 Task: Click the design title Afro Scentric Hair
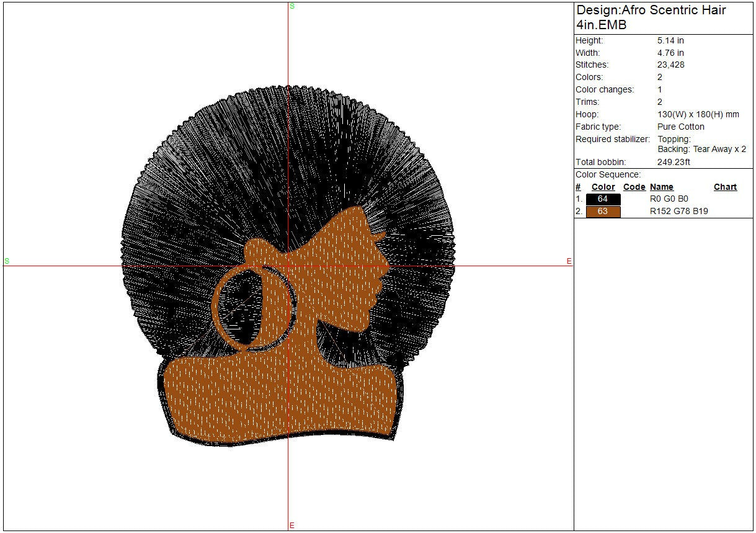click(651, 11)
